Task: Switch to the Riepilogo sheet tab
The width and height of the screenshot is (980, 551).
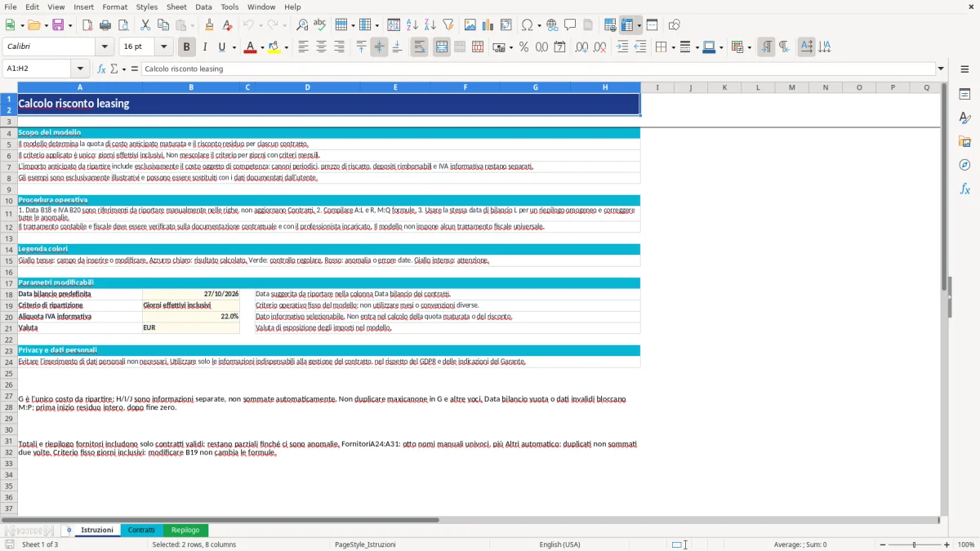Action: (x=185, y=530)
